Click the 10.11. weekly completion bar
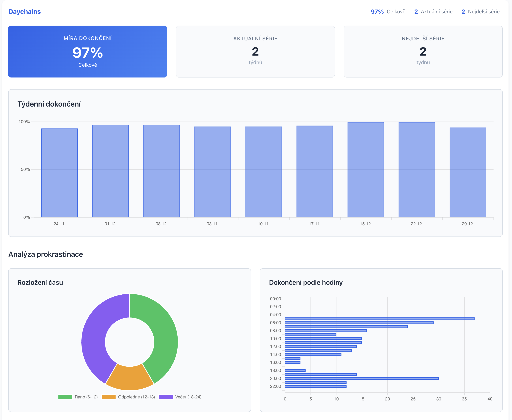Image resolution: width=512 pixels, height=420 pixels. click(x=264, y=172)
